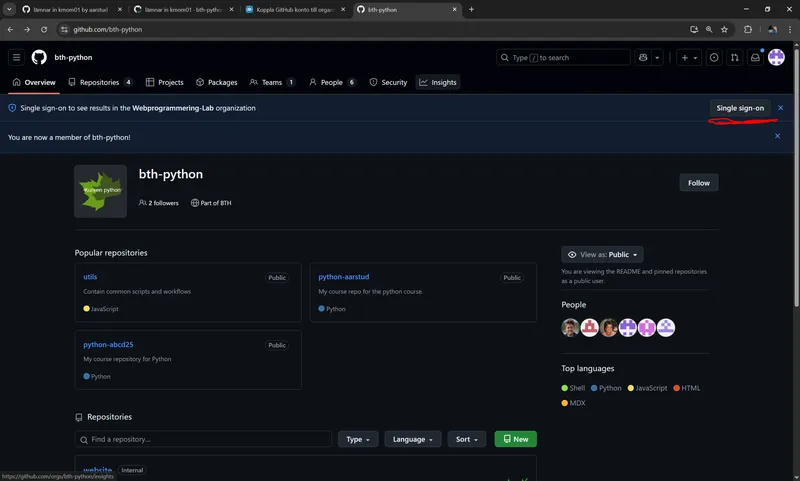
Task: Focus the 'Find a repository' search field
Action: 203,439
